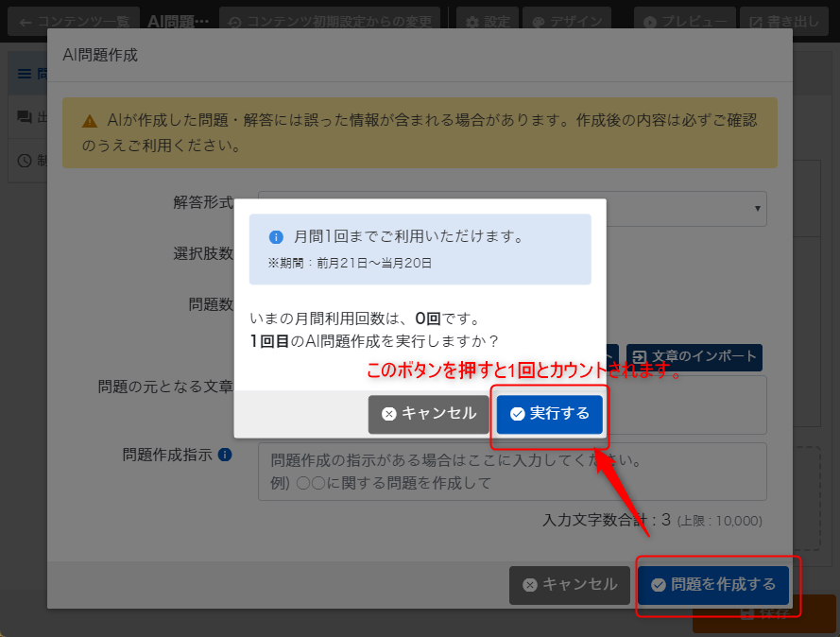Click the 実行する confirmation button
This screenshot has height=637, width=840.
point(549,414)
